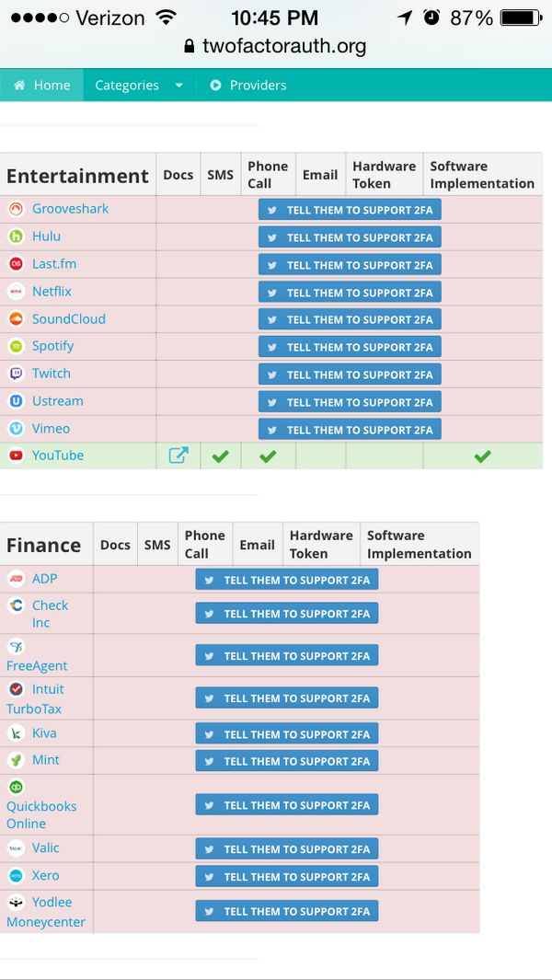Tell Last.fm to support 2FA
The height and width of the screenshot is (980, 552).
click(350, 264)
